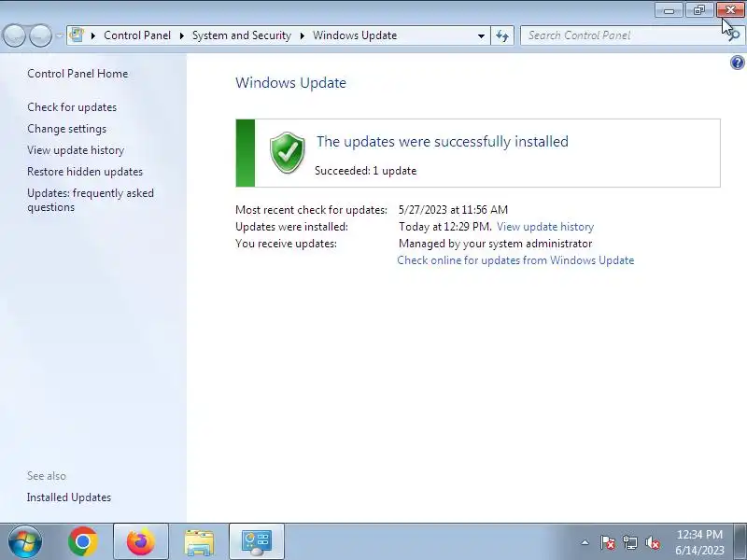The width and height of the screenshot is (747, 560).
Task: Expand the arrow before Control Panel breadcrumb
Action: (93, 35)
